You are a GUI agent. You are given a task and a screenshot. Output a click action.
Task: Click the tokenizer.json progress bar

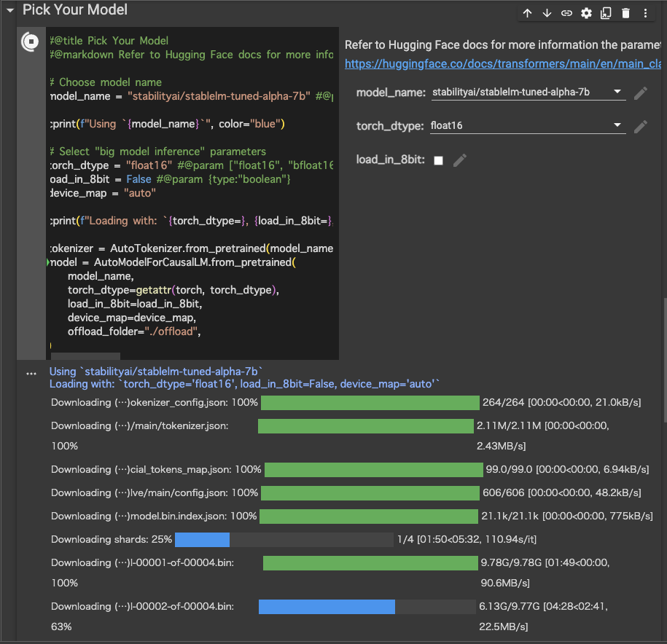366,426
